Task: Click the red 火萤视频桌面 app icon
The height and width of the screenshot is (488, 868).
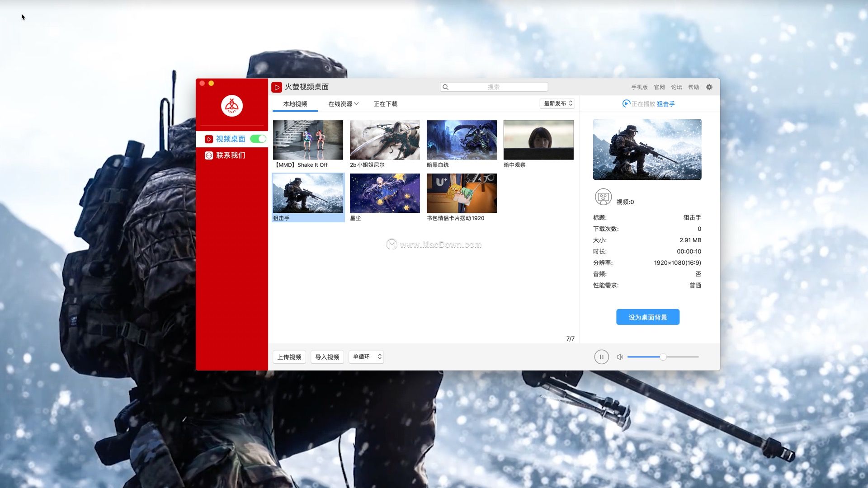Action: 277,87
